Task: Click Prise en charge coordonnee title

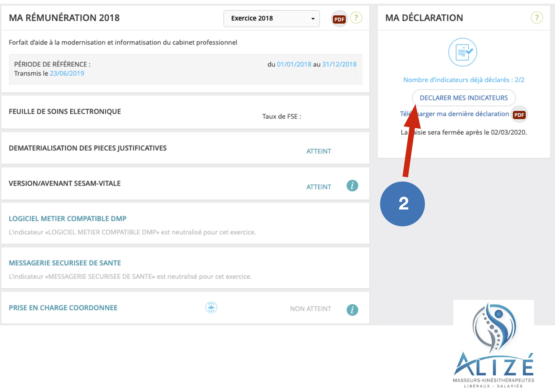Action: (63, 308)
